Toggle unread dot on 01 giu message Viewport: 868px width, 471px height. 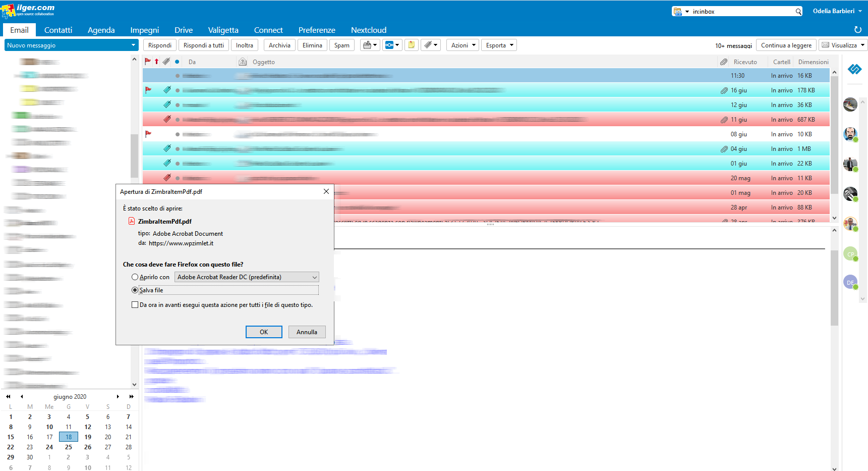(x=178, y=164)
